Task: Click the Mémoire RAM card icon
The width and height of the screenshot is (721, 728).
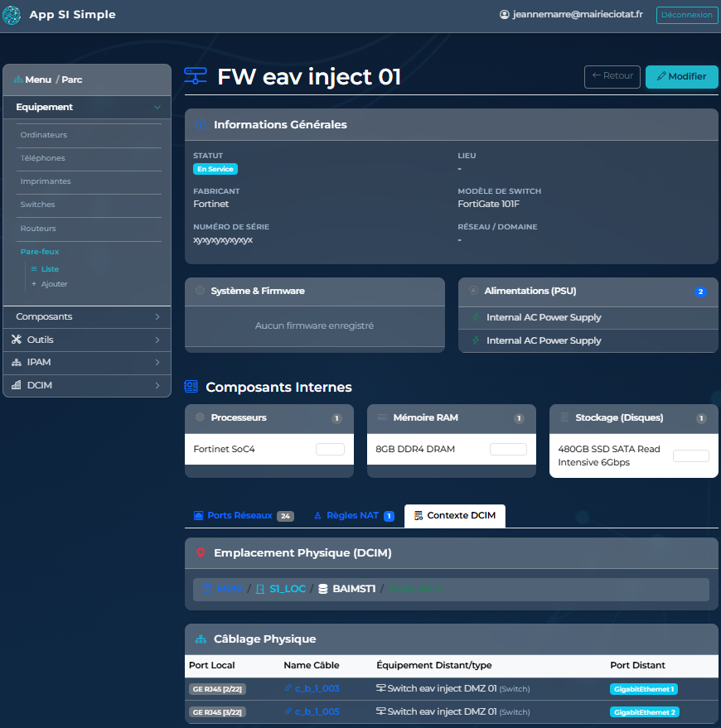Action: click(x=382, y=417)
